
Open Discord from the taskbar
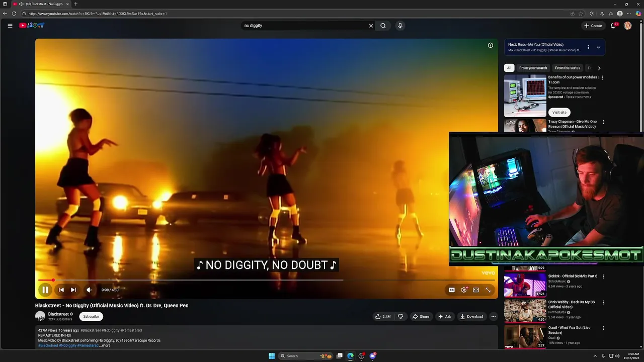click(373, 356)
